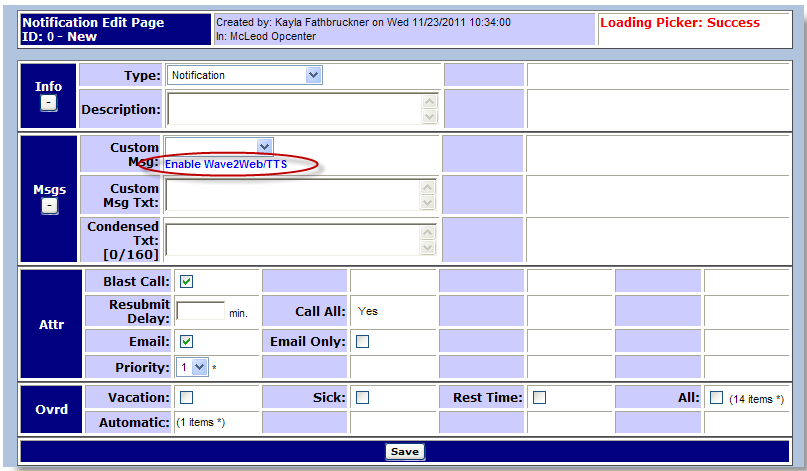Image resolution: width=807 pixels, height=471 pixels.
Task: Click the Resubmit Delay minutes field
Action: [x=200, y=311]
